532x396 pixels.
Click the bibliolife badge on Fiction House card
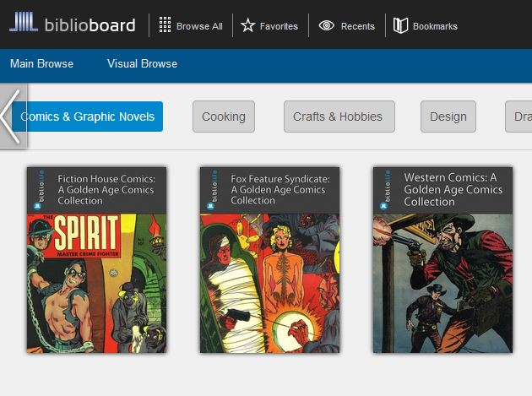(40, 189)
